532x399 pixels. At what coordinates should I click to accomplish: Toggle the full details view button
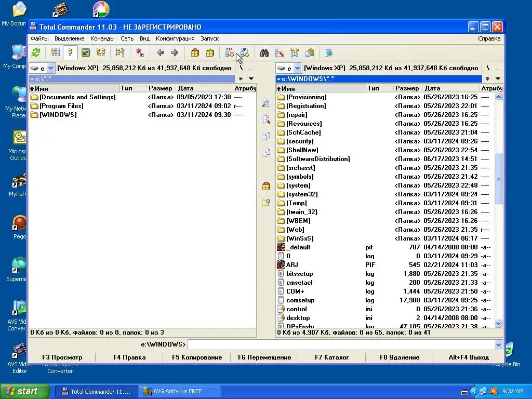(x=70, y=52)
